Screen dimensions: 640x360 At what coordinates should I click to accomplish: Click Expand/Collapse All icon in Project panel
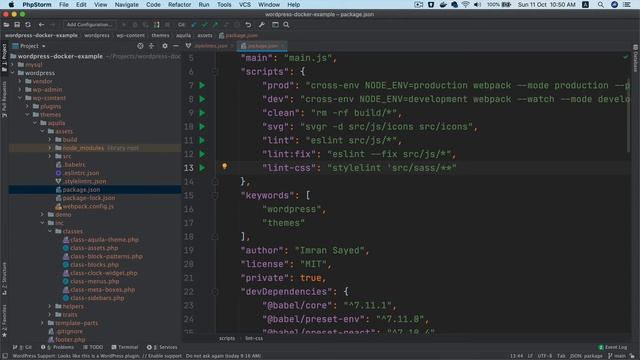(x=151, y=46)
